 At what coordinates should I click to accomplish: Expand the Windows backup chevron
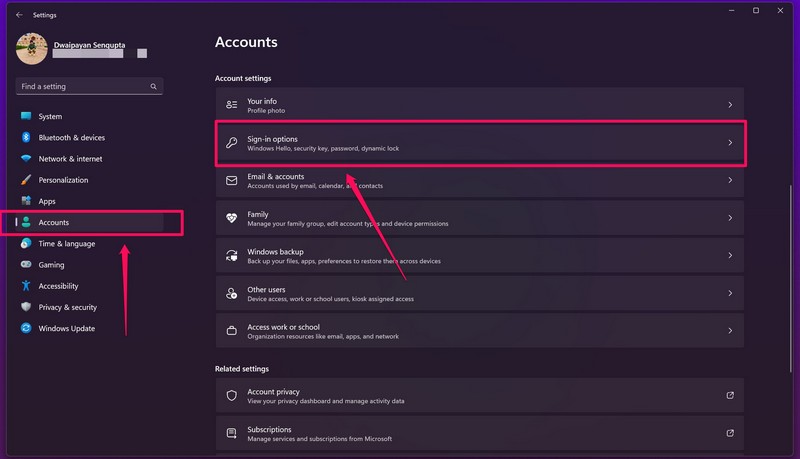(730, 256)
